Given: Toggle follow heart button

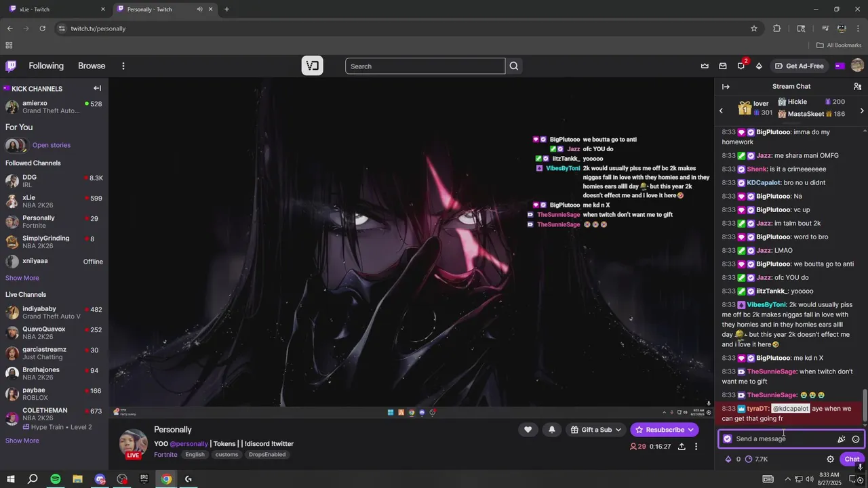Looking at the screenshot, I should pyautogui.click(x=528, y=429).
